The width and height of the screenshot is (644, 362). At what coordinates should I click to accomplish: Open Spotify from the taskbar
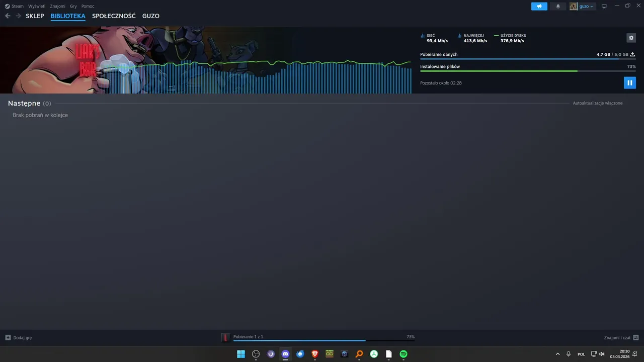point(404,354)
